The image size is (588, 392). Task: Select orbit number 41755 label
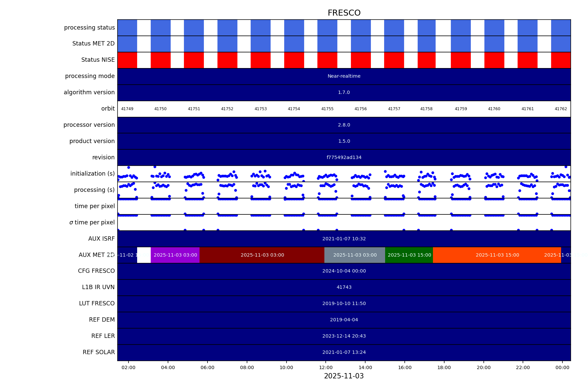click(x=327, y=109)
